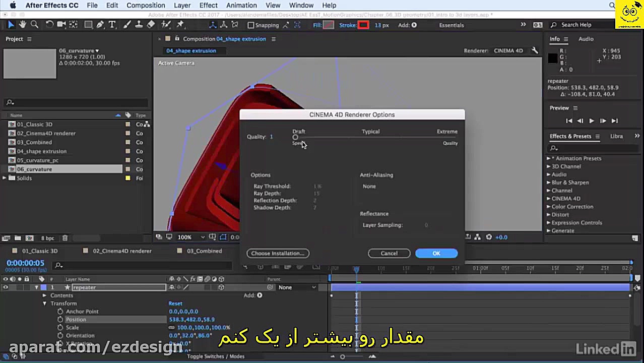Collapse the Transform group of repeater
This screenshot has height=363, width=644.
click(x=44, y=303)
